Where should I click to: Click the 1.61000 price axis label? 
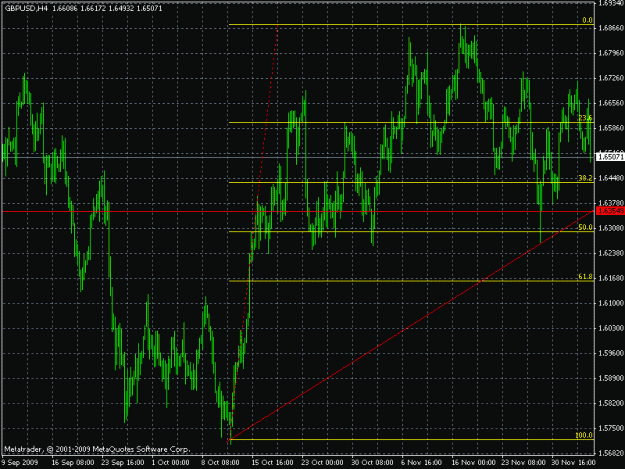point(611,303)
